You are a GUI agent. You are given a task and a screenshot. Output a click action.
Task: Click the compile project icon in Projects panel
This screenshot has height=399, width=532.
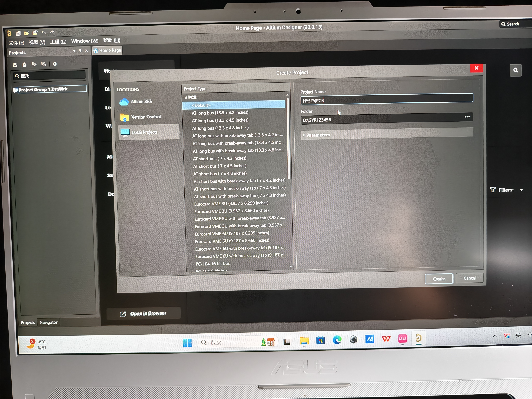34,64
